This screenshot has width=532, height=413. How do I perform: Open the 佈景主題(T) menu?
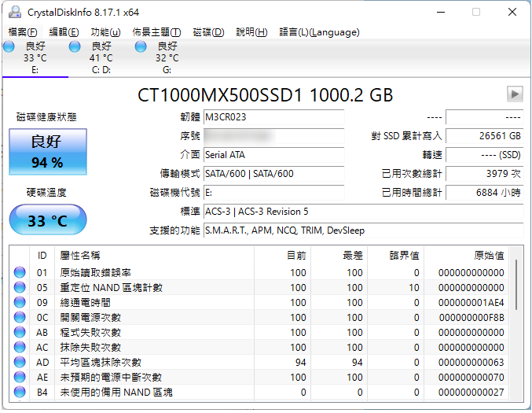point(156,32)
